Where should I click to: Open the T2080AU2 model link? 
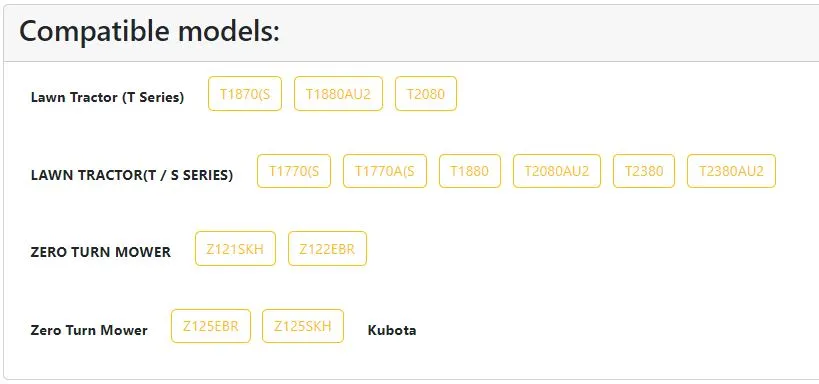click(557, 171)
